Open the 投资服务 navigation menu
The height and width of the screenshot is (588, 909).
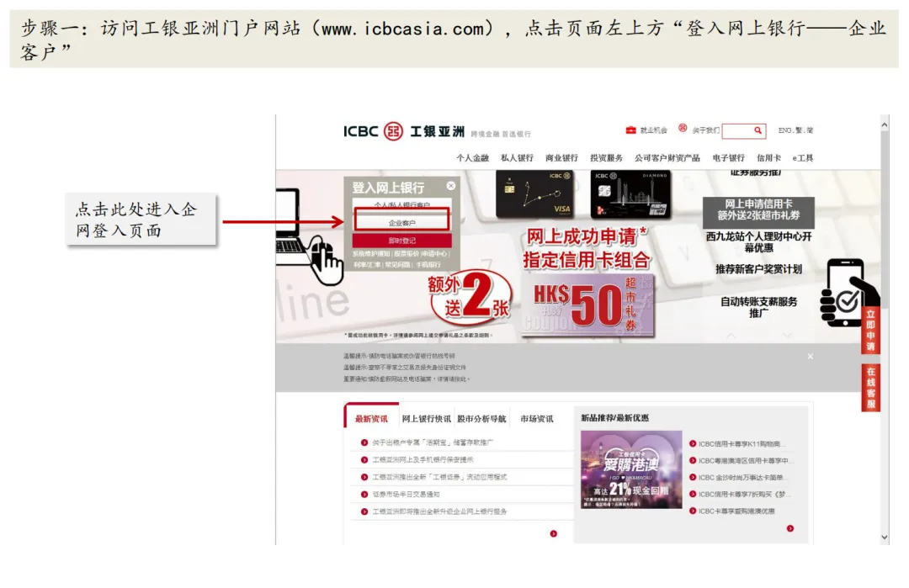click(606, 158)
